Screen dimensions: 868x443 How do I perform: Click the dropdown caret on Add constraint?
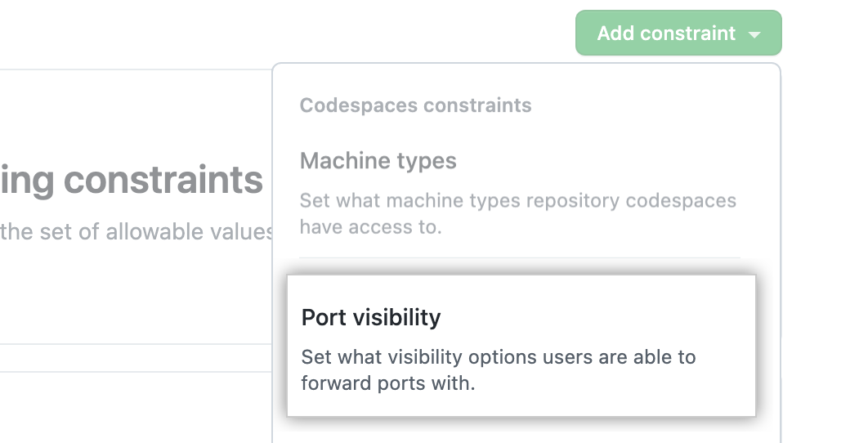point(754,34)
